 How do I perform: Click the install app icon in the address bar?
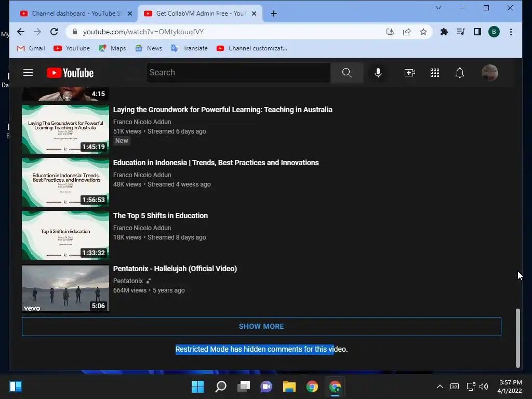click(390, 32)
